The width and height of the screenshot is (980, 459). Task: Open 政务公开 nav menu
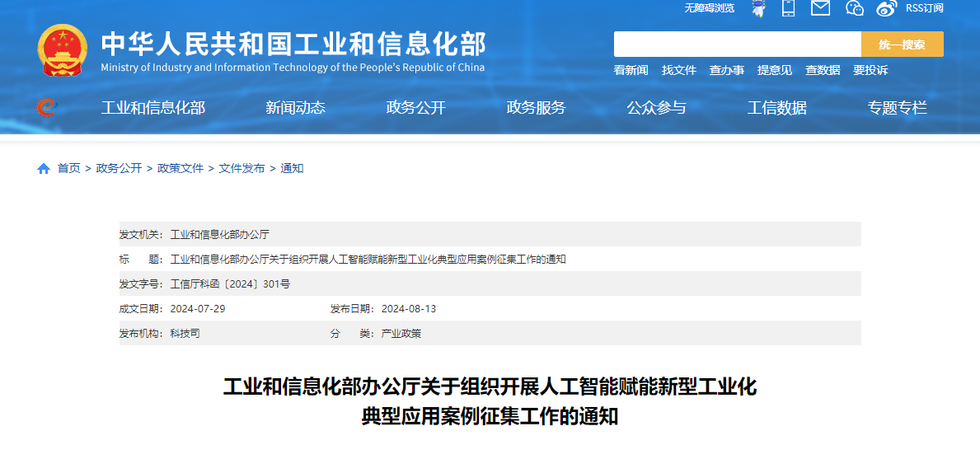coord(416,107)
